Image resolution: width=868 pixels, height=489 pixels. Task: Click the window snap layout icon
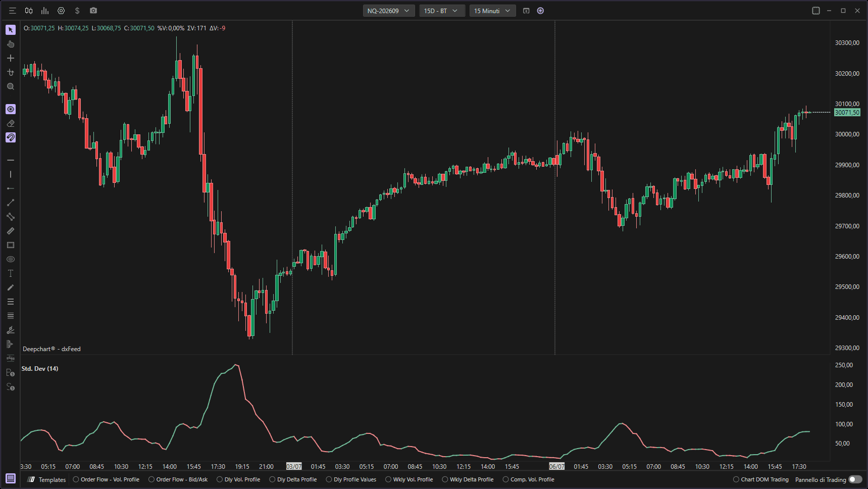coord(815,11)
